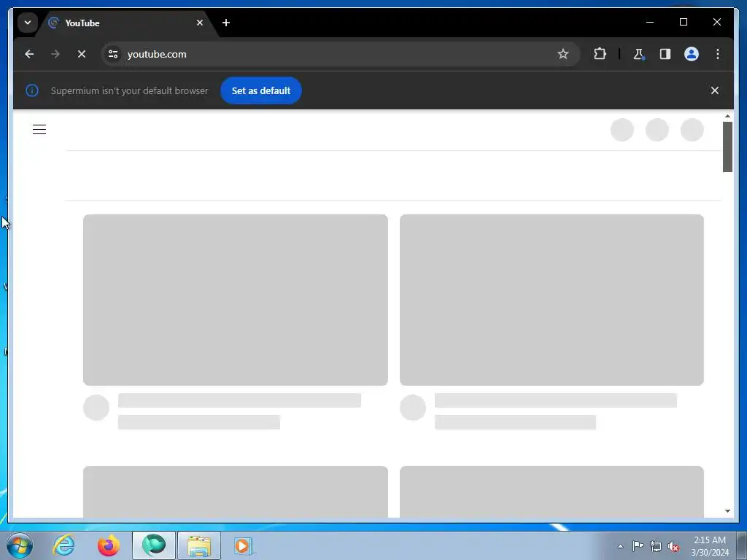
Task: Click the Set as default button
Action: 261,90
